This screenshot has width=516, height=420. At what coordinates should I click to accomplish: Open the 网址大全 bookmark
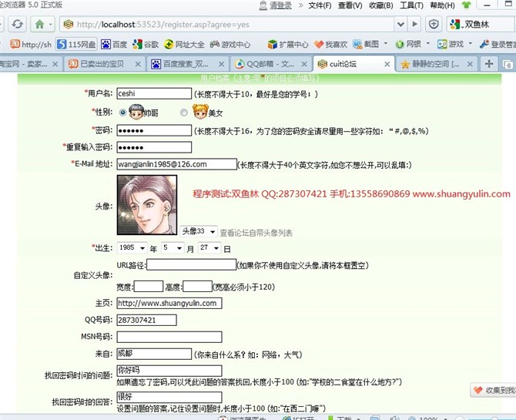coord(184,44)
